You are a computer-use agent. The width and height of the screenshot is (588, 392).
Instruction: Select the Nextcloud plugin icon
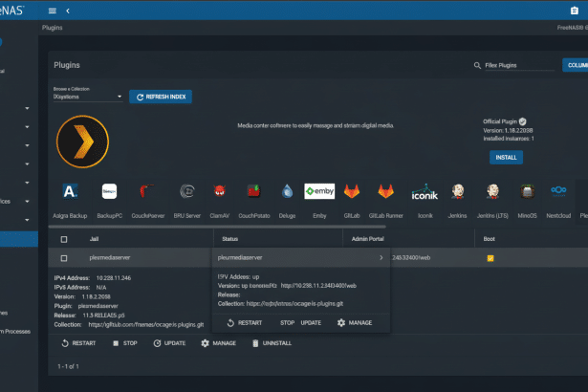coord(558,190)
